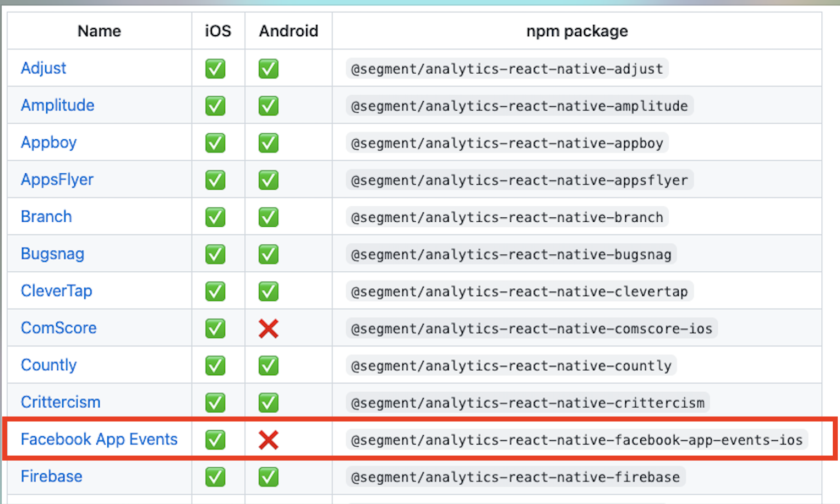Click the red X for Facebook App Events Android

(x=268, y=440)
